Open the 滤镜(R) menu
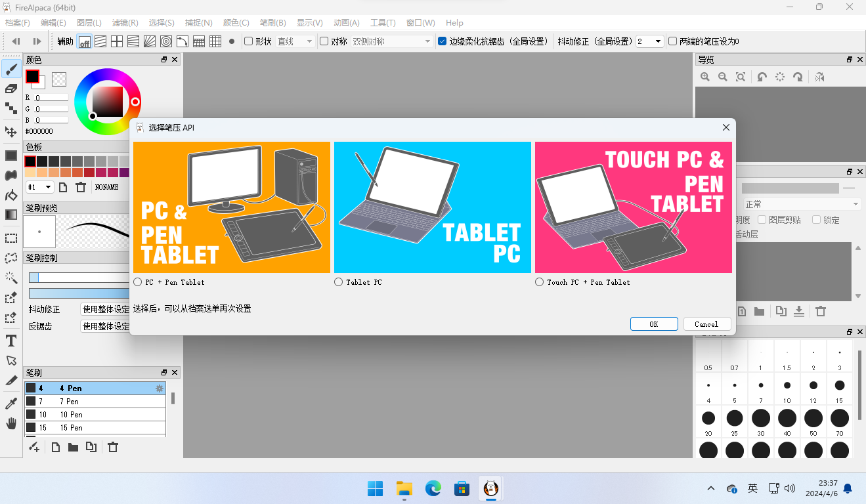866x504 pixels. point(125,22)
